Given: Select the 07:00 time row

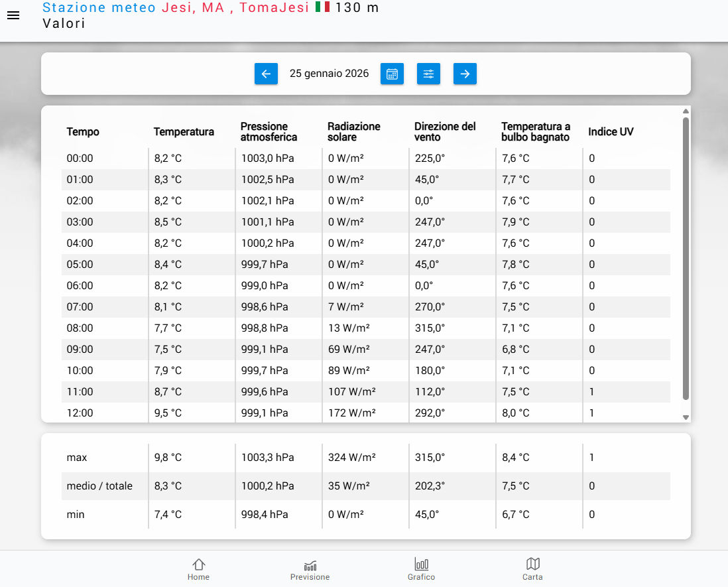Looking at the screenshot, I should coord(80,307).
